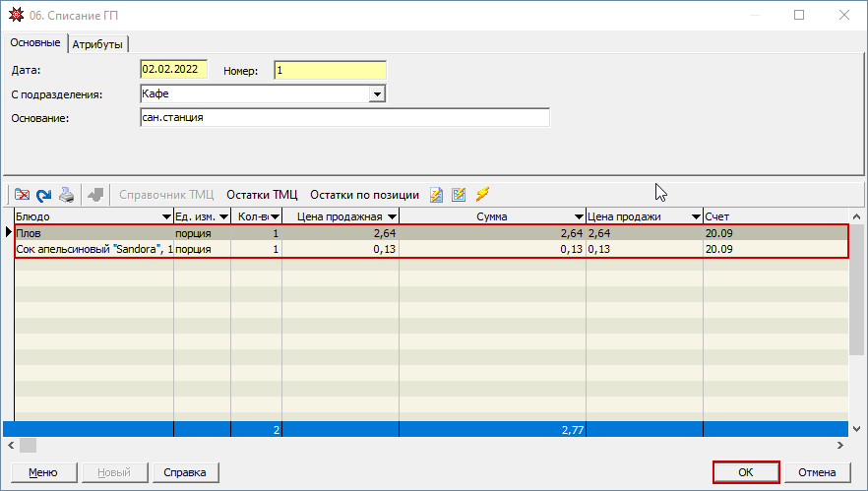Click the document with lightning icon

coord(436,195)
